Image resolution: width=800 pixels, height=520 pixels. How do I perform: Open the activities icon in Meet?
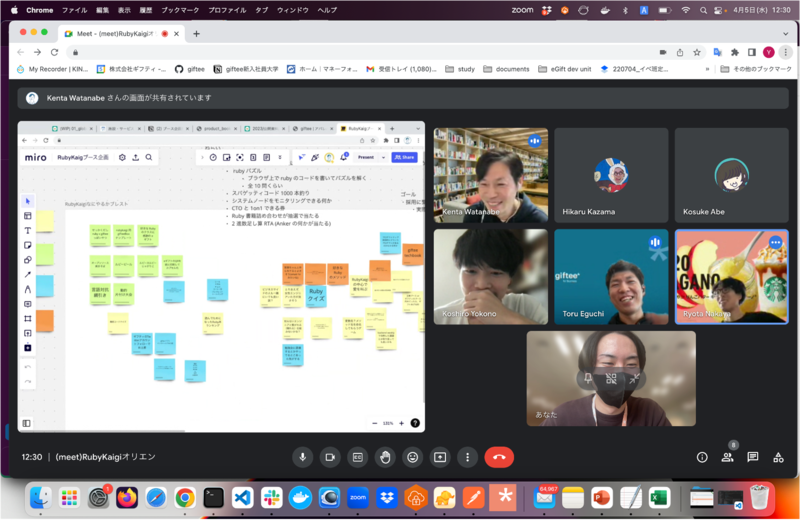779,457
